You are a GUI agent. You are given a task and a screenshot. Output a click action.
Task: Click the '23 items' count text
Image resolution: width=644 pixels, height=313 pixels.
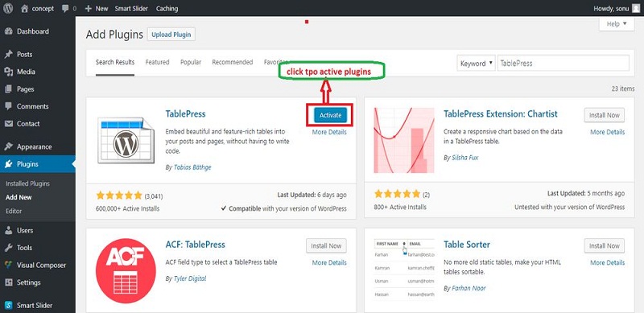(622, 89)
